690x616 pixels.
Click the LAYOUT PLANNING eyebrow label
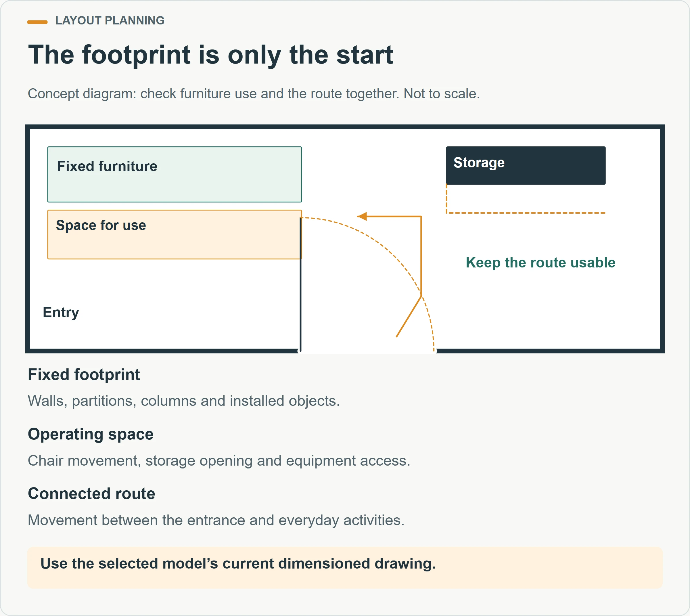coord(110,21)
